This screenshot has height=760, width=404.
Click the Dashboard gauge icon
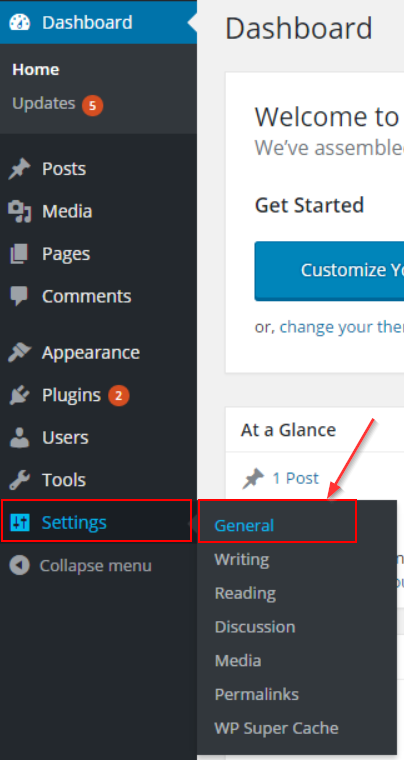[19, 22]
